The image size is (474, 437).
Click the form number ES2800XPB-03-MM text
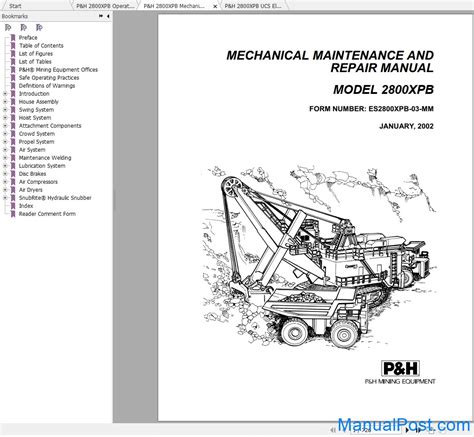click(401, 109)
